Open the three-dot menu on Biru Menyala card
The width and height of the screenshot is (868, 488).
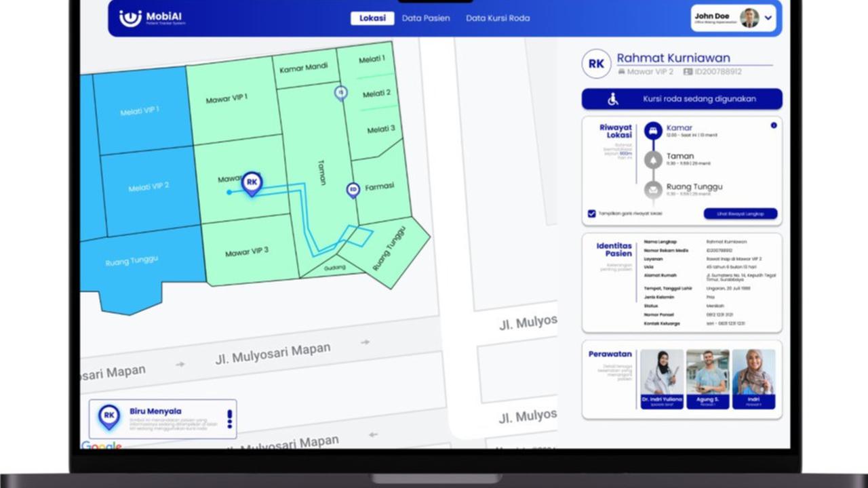point(229,419)
